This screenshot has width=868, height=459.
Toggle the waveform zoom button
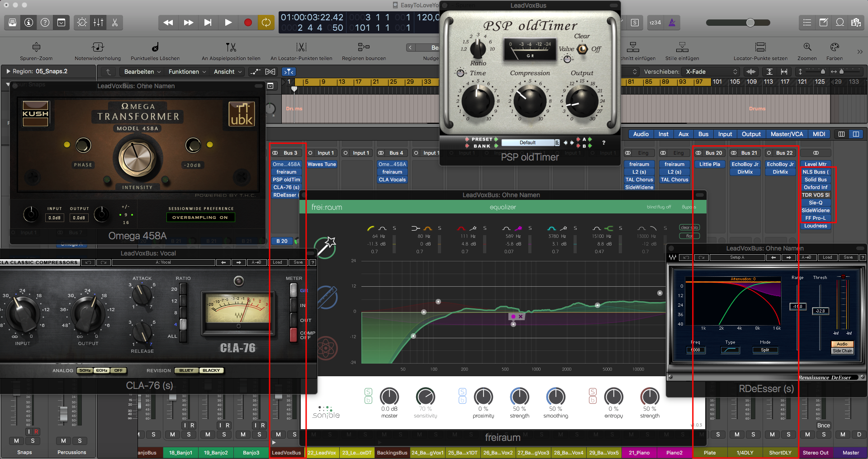pos(751,71)
